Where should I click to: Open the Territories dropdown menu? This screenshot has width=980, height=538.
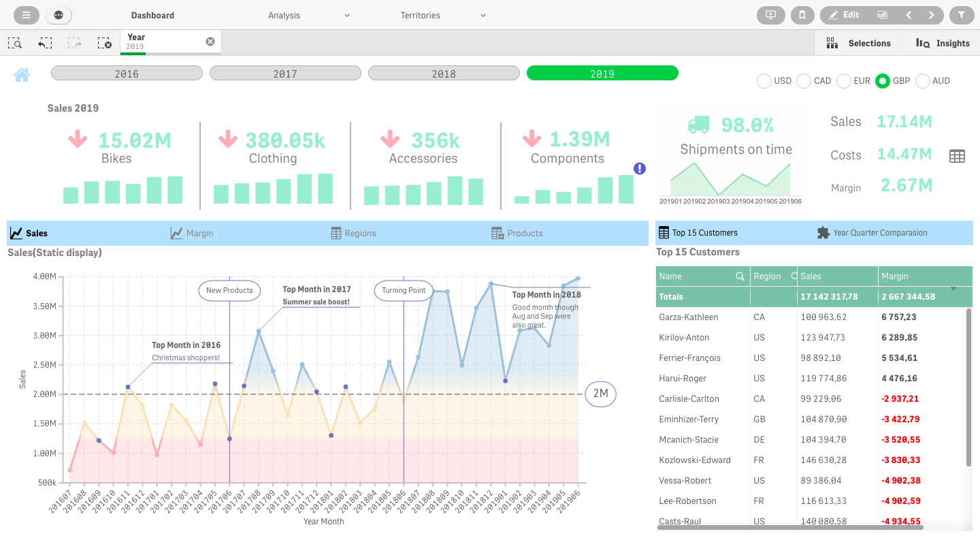pyautogui.click(x=443, y=15)
